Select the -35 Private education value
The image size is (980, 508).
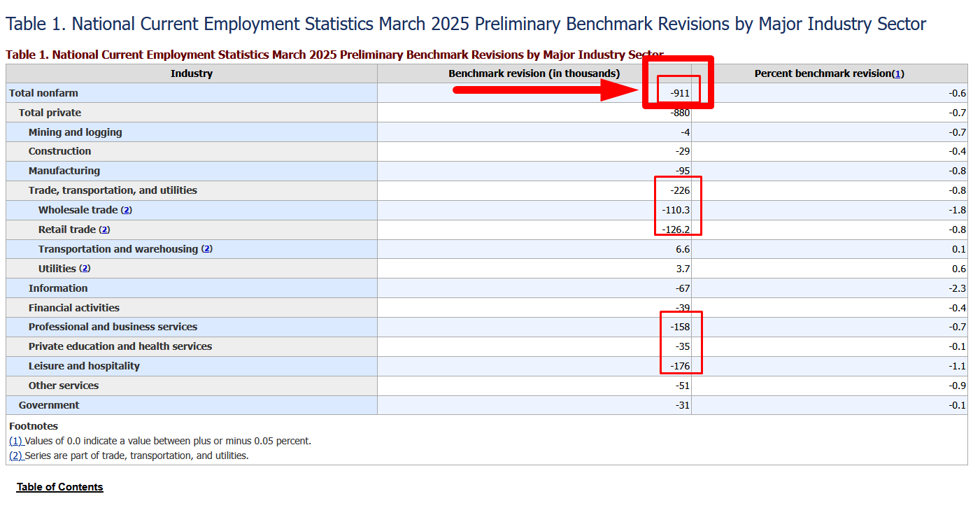click(x=683, y=346)
